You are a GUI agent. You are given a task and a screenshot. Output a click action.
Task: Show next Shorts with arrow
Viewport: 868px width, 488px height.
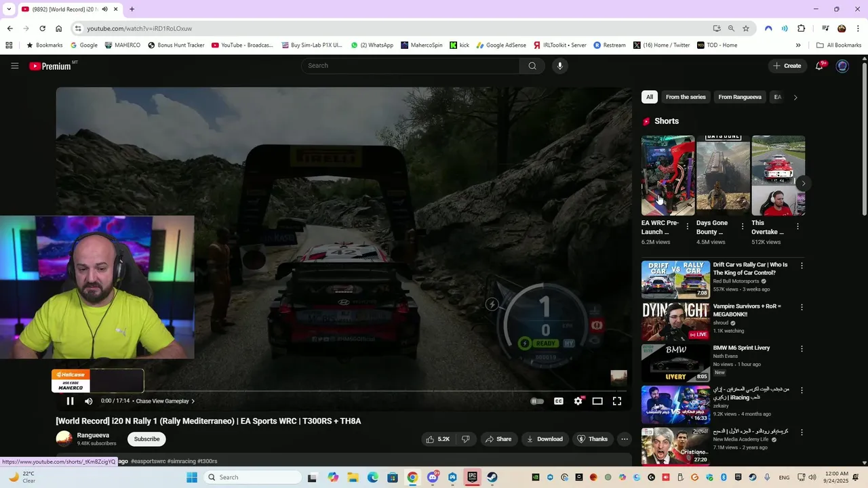804,184
